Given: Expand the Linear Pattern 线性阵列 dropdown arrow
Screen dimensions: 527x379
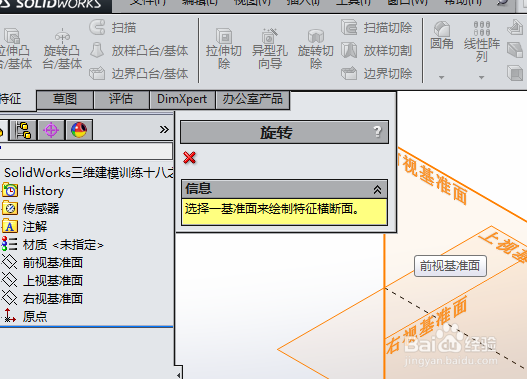Looking at the screenshot, I should click(482, 78).
